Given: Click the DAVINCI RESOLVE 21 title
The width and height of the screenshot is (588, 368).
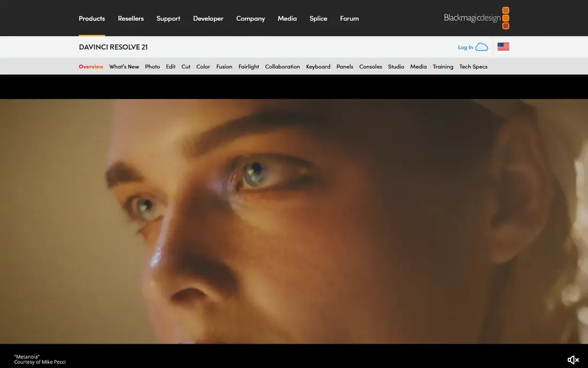Looking at the screenshot, I should coord(113,47).
